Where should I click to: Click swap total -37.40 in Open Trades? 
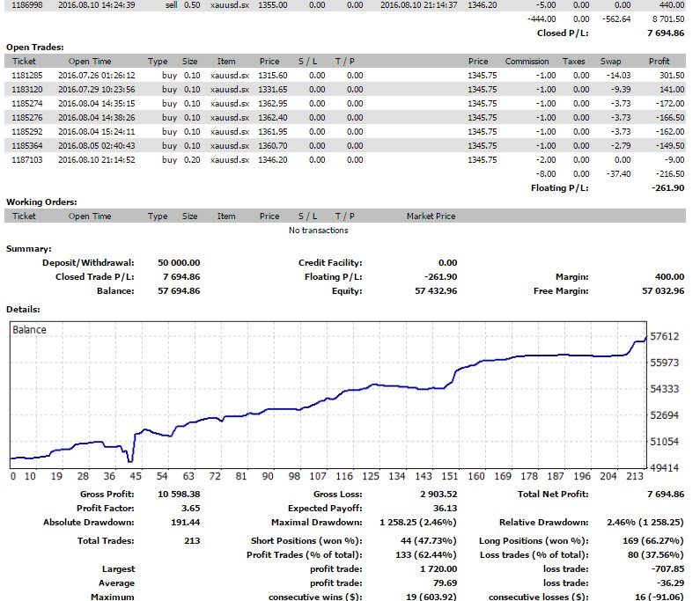618,174
